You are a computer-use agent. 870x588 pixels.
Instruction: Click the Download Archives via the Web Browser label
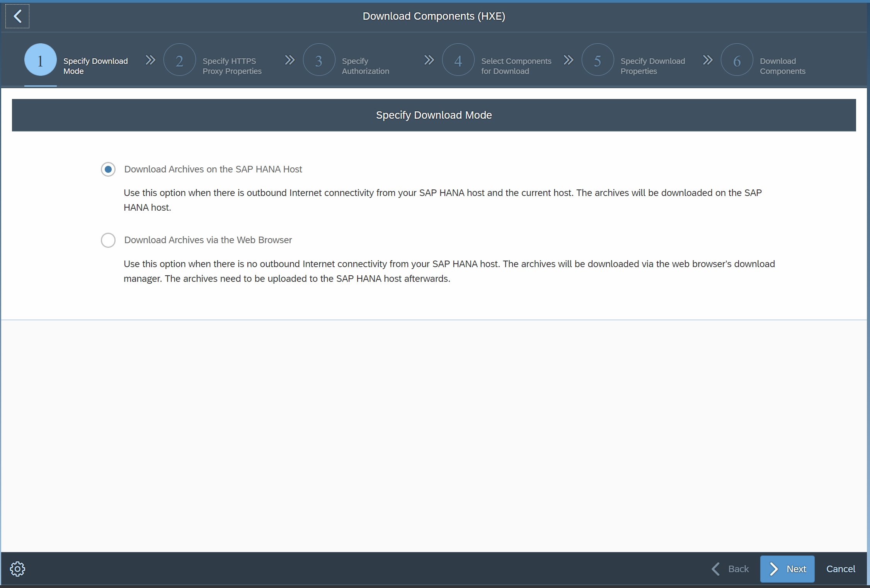tap(208, 240)
